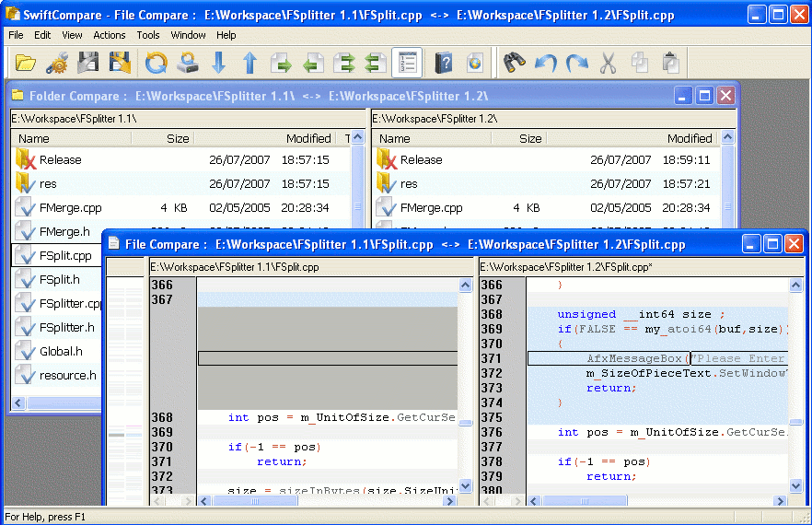Sort by the Name column in the left folder pane
The height and width of the screenshot is (525, 812).
72,138
